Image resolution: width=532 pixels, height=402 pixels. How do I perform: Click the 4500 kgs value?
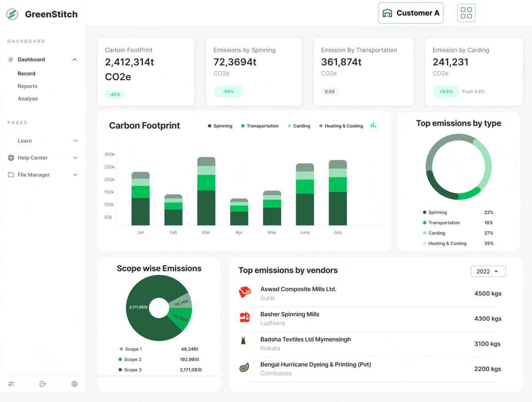488,293
